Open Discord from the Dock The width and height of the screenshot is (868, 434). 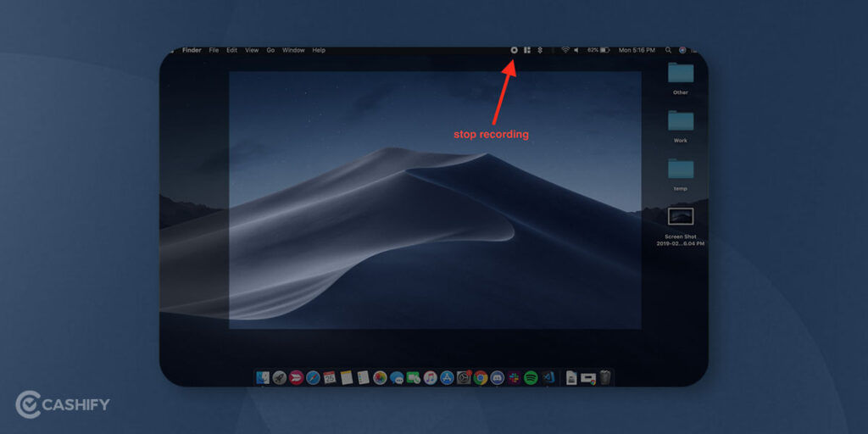click(x=497, y=377)
